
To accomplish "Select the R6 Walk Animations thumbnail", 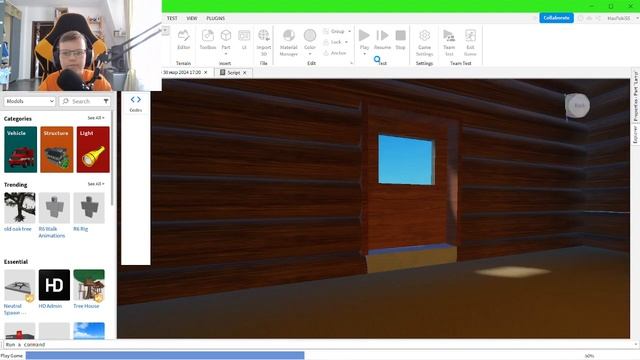I will coord(54,208).
